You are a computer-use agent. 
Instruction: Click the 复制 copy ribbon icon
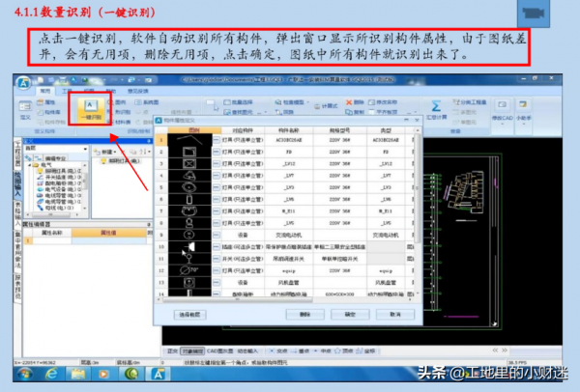[x=355, y=112]
